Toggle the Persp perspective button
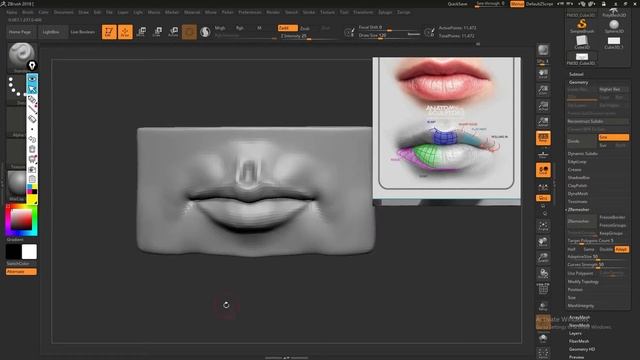Viewport: 640px width, 360px height. click(x=543, y=138)
